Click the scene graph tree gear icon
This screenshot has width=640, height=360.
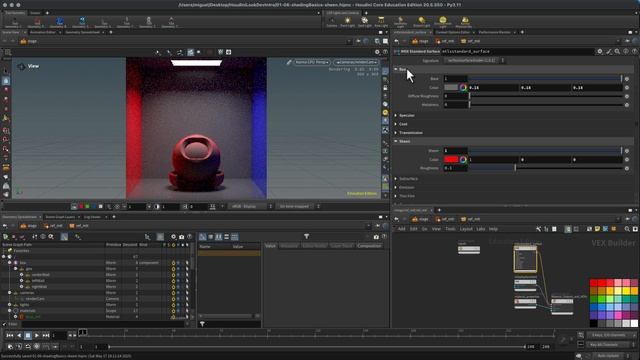click(x=173, y=237)
